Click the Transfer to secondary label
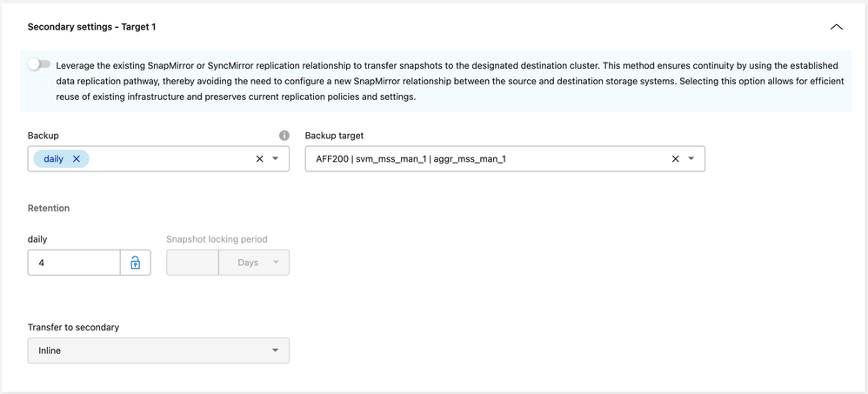This screenshot has height=394, width=868. click(x=73, y=327)
